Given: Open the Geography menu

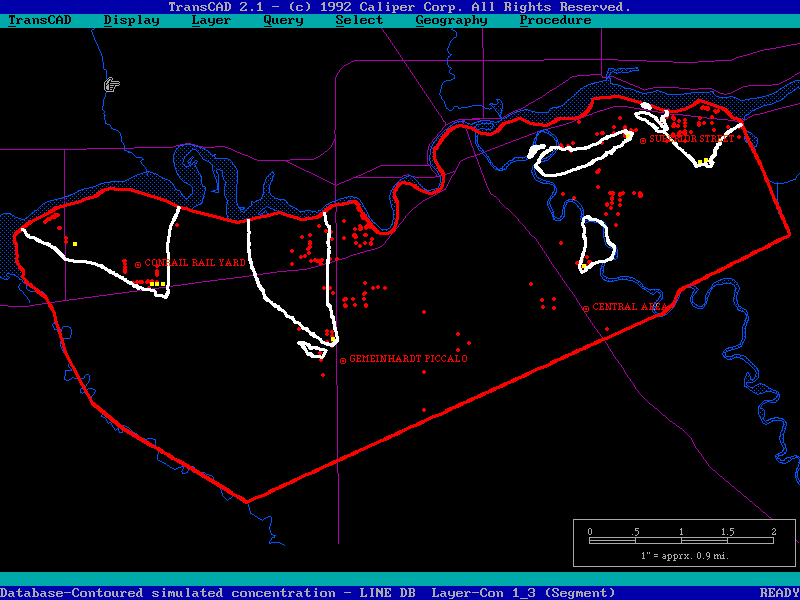Looking at the screenshot, I should coord(451,20).
